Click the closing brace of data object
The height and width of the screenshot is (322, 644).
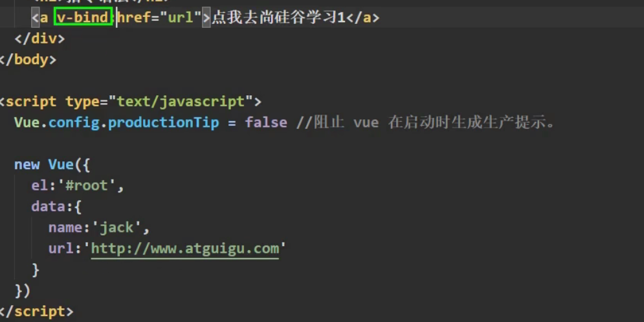point(36,270)
